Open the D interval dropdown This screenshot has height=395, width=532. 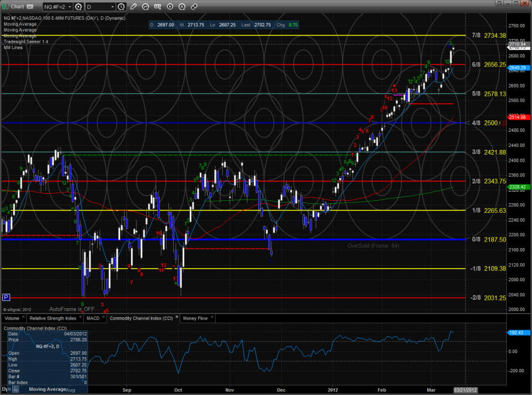click(111, 7)
